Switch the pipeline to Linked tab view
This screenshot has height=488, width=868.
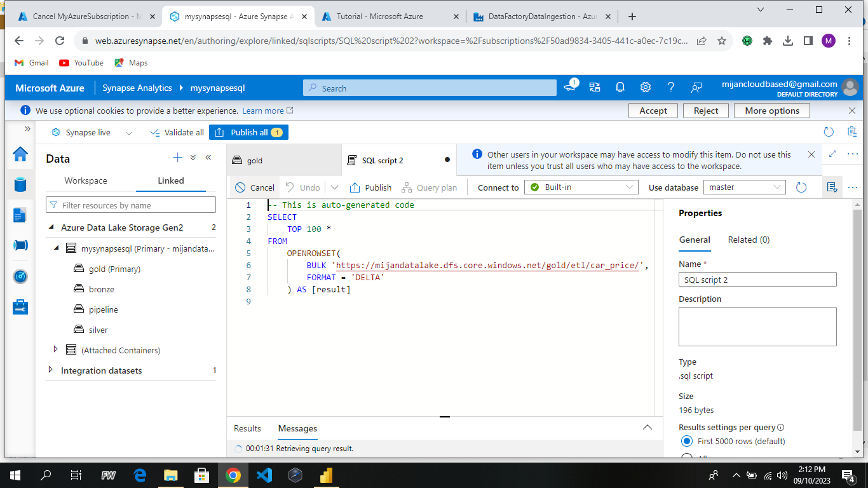(170, 180)
